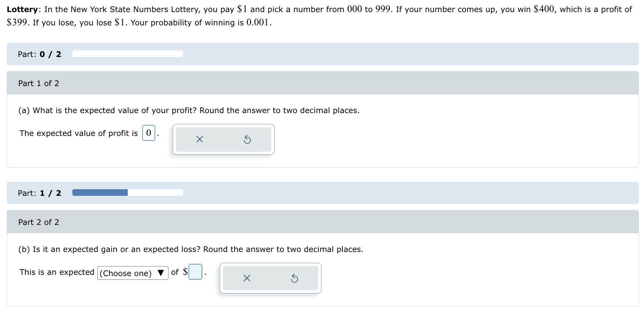Select the Part 2 of 2 header

tap(38, 222)
